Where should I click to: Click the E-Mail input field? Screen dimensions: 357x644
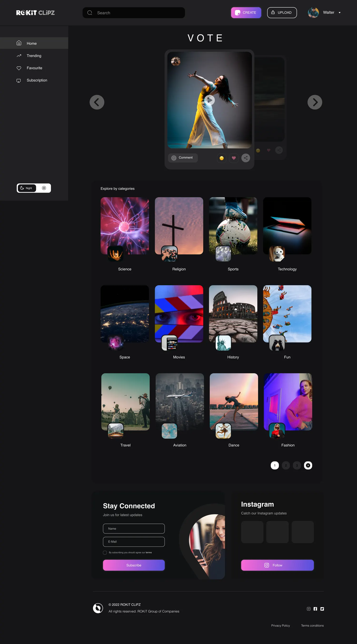click(x=134, y=542)
